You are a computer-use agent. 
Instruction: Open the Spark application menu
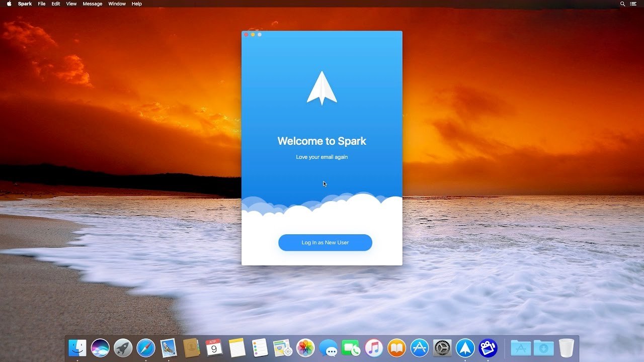25,4
